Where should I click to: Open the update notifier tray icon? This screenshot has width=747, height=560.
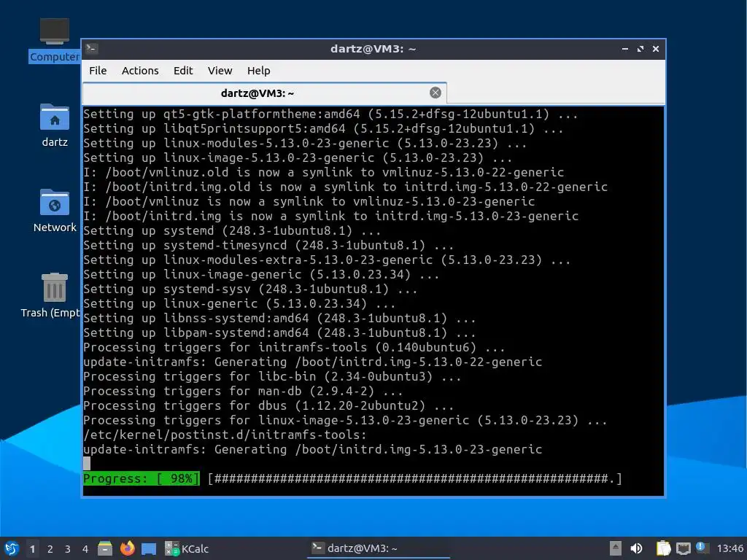(x=701, y=548)
